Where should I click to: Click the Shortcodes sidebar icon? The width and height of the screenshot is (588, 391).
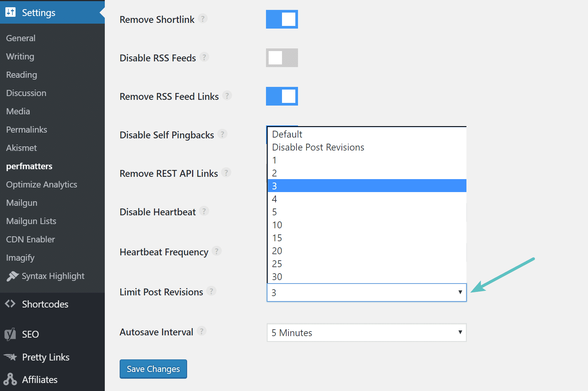(x=11, y=304)
